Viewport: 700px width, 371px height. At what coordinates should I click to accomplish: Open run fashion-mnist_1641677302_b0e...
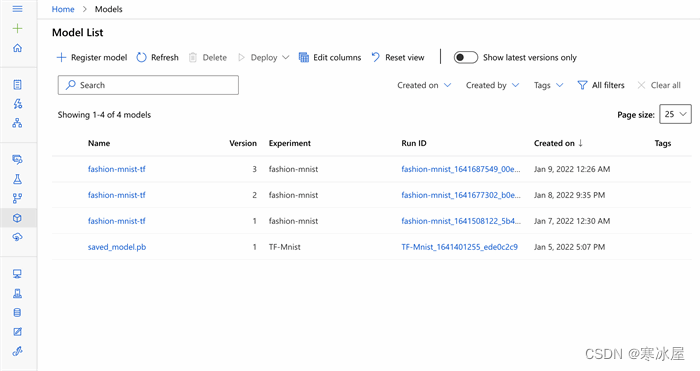[x=461, y=195]
